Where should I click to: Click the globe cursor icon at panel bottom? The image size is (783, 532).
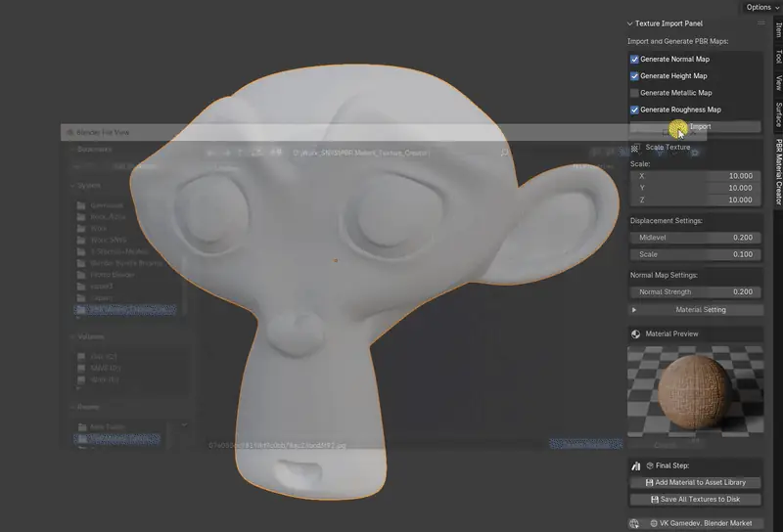pyautogui.click(x=634, y=523)
